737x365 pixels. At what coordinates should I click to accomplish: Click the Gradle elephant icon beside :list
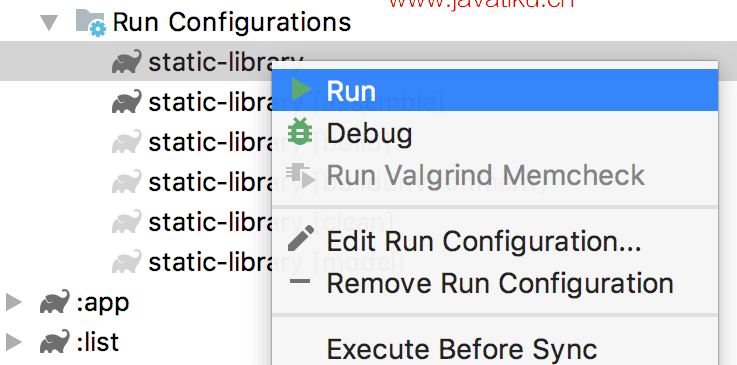[x=55, y=342]
